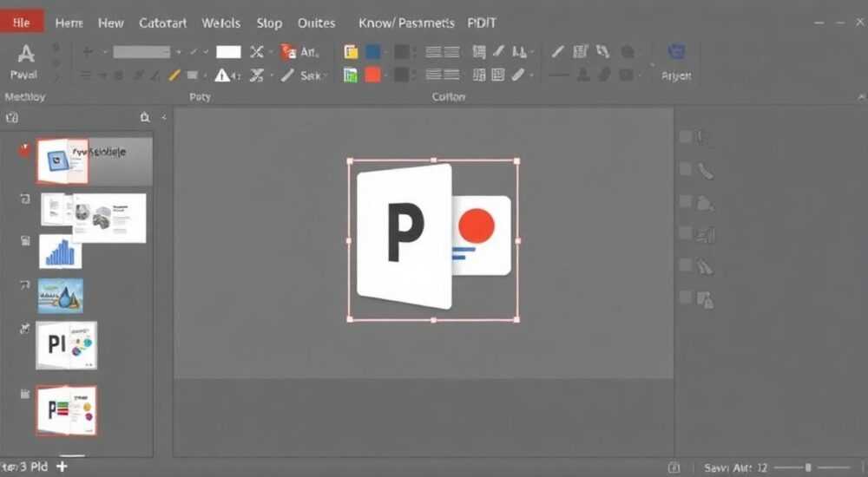Open dropdown arrow next to red swatch

coord(387,75)
